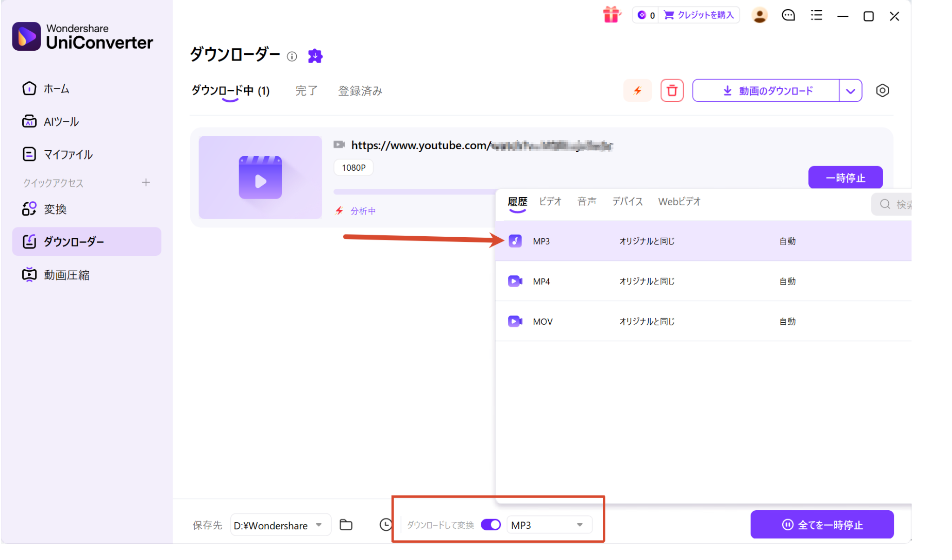Image resolution: width=952 pixels, height=560 pixels.
Task: Open the hamburger list menu icon
Action: point(816,15)
